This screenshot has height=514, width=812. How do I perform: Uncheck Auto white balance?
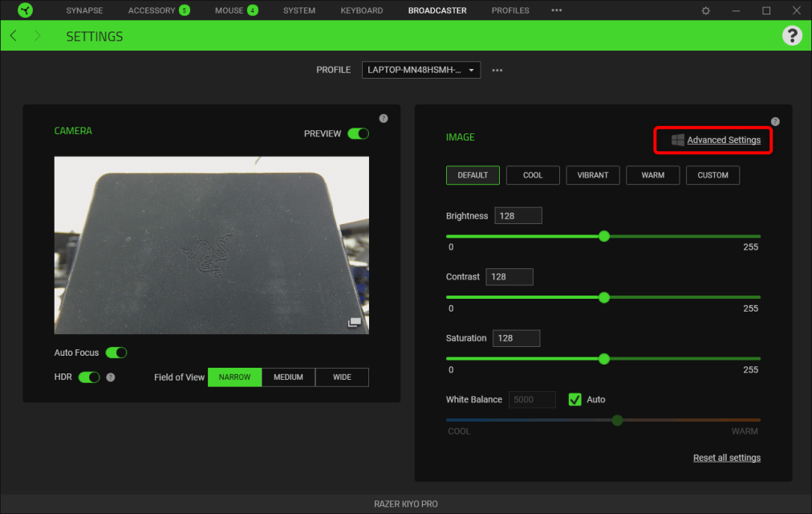coord(574,399)
